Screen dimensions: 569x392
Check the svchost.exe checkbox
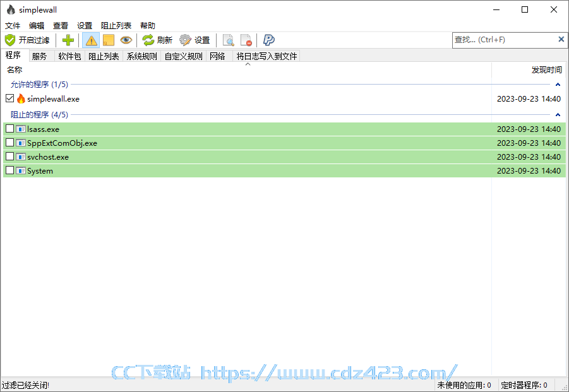[10, 157]
